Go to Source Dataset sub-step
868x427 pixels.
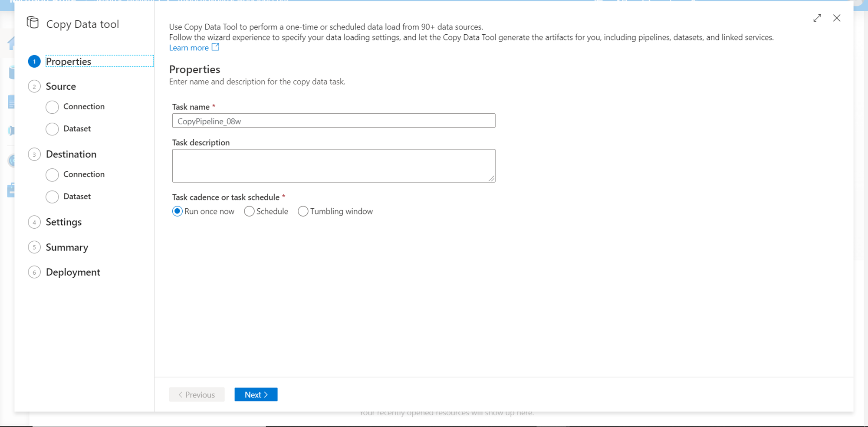tap(77, 129)
